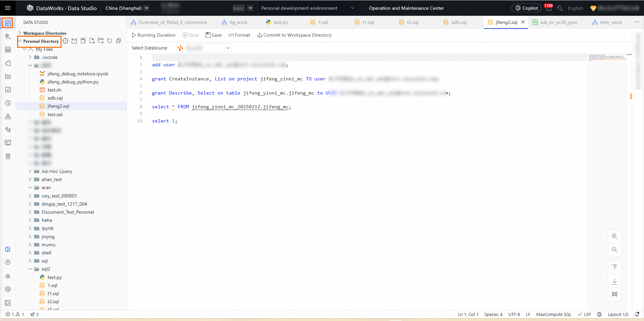Click the code minimap preview
Screen dimensions: 644x321
click(x=607, y=58)
